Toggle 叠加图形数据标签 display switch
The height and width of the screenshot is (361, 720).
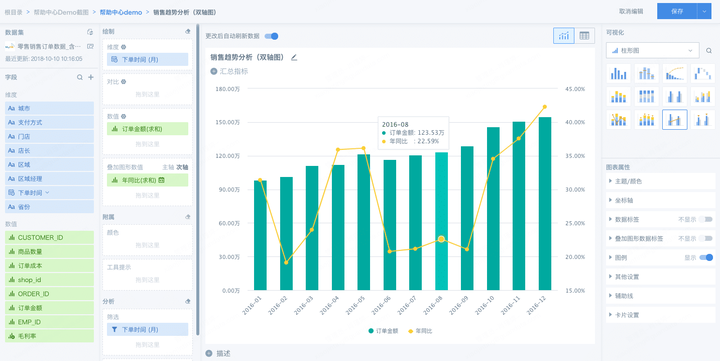tap(706, 238)
